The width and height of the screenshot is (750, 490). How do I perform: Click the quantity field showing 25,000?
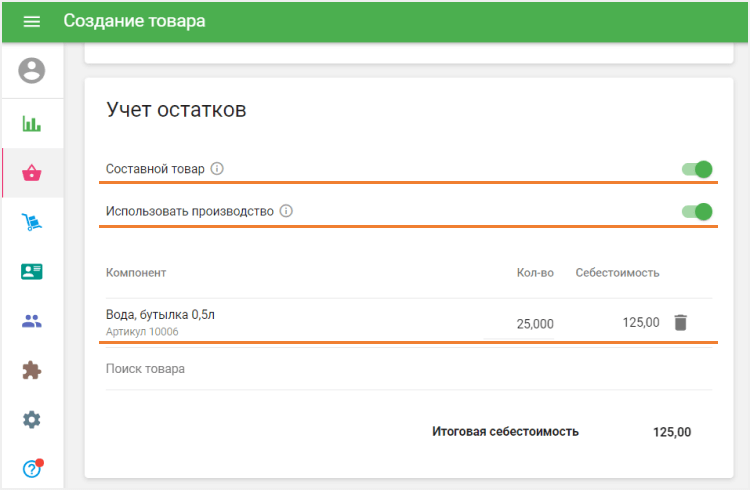pos(519,324)
